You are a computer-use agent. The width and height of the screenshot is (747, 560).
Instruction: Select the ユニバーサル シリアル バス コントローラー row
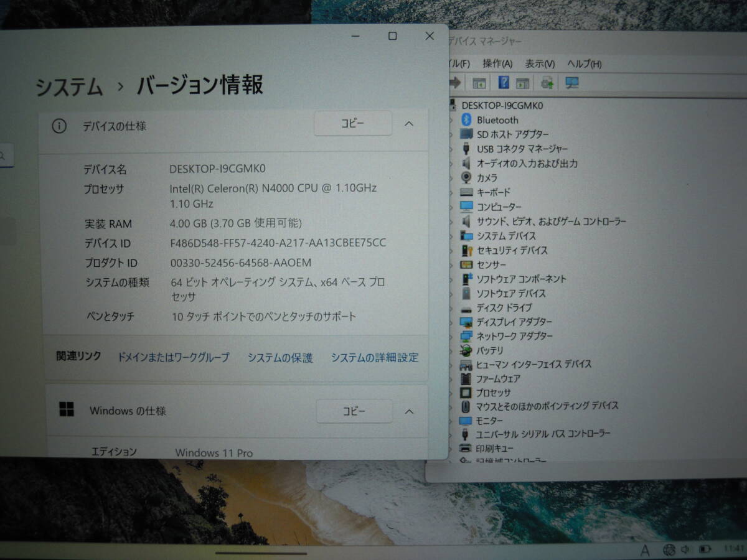tap(543, 434)
